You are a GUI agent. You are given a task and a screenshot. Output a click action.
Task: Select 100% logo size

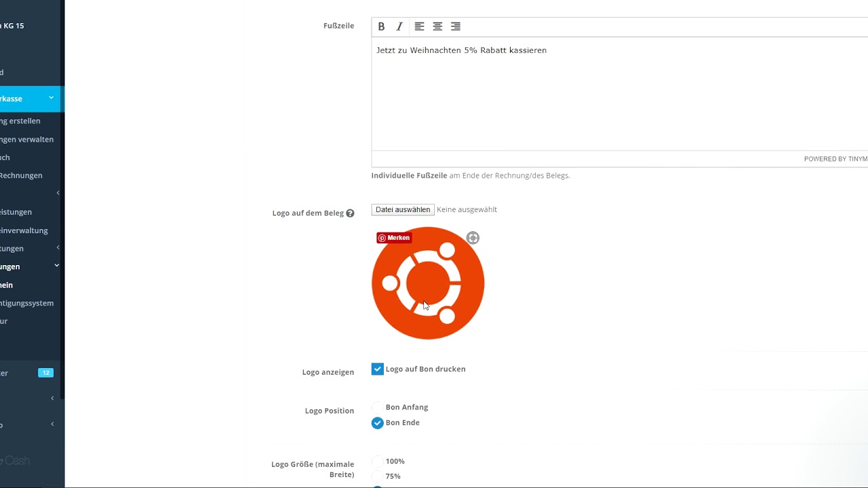coord(378,462)
